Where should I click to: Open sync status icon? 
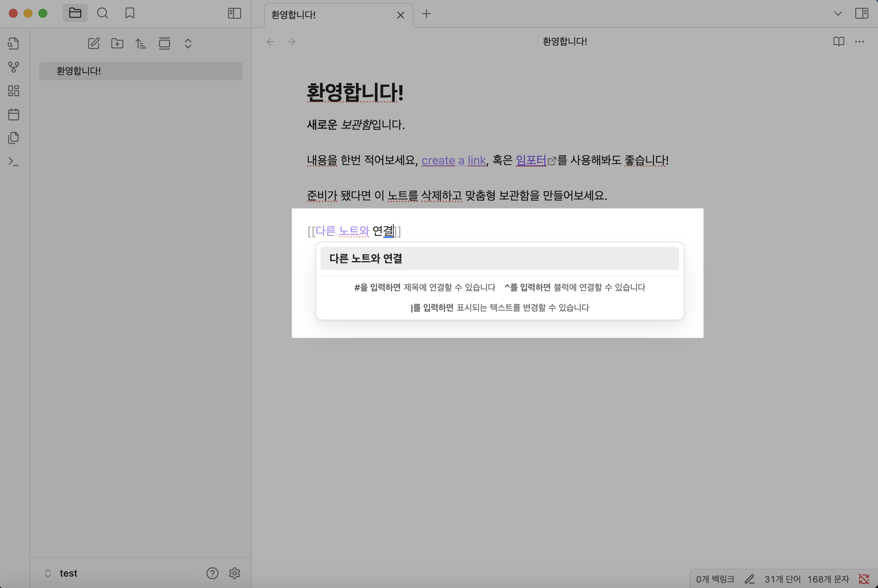coord(864,579)
